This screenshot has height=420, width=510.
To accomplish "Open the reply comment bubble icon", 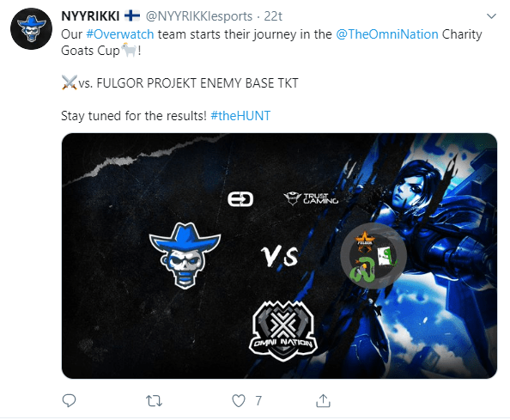I will point(69,400).
